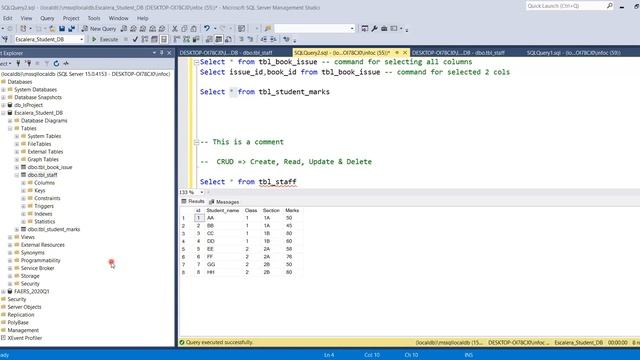Toggle Results to Text mode
Image resolution: width=640 pixels, height=360 pixels.
click(209, 39)
